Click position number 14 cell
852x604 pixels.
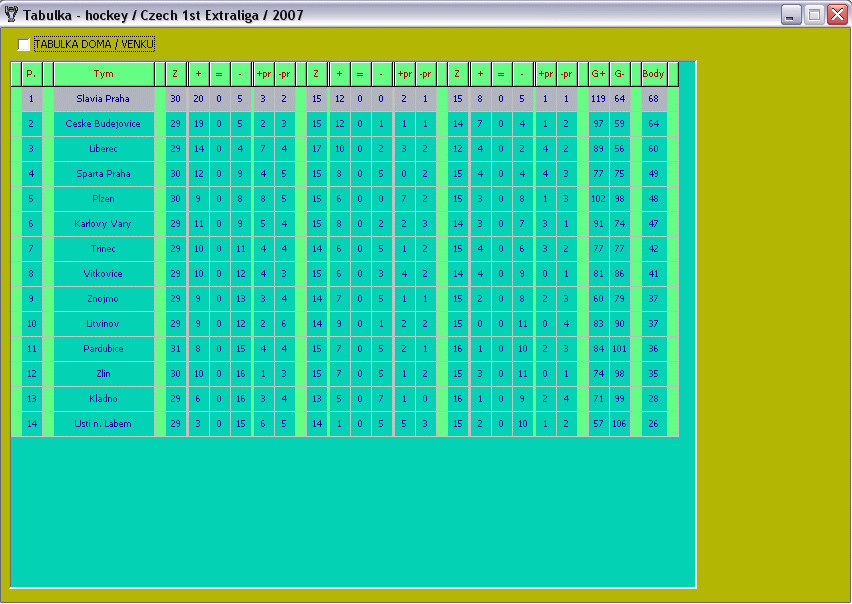pos(32,424)
